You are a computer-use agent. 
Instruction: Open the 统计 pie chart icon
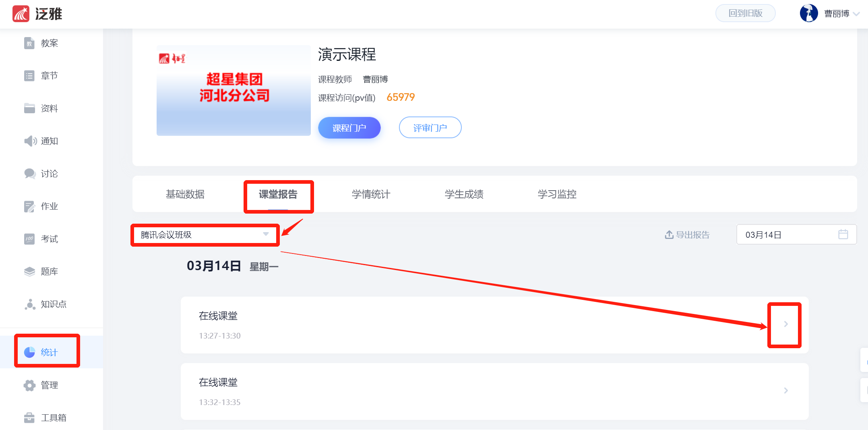click(x=29, y=352)
